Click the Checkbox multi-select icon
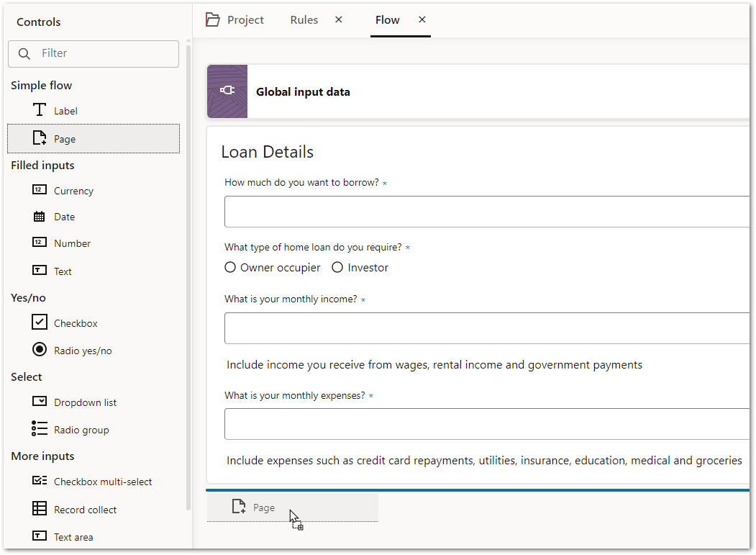The image size is (756, 555). coord(40,481)
